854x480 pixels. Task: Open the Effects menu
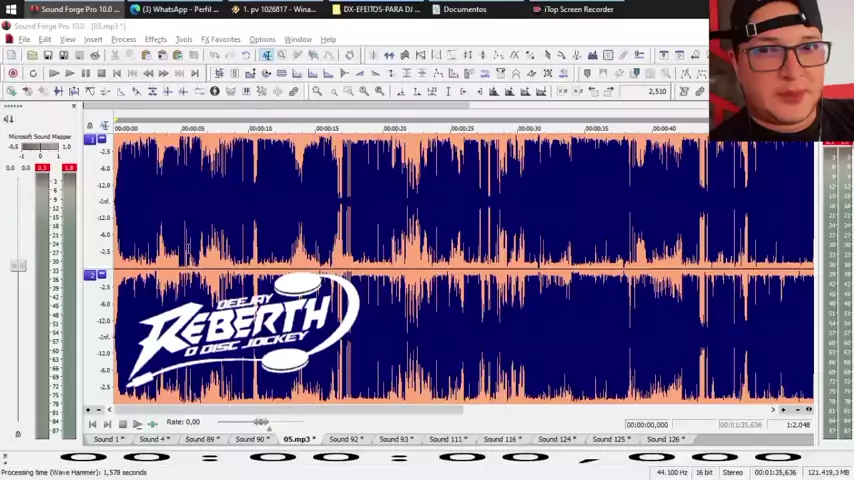[155, 40]
